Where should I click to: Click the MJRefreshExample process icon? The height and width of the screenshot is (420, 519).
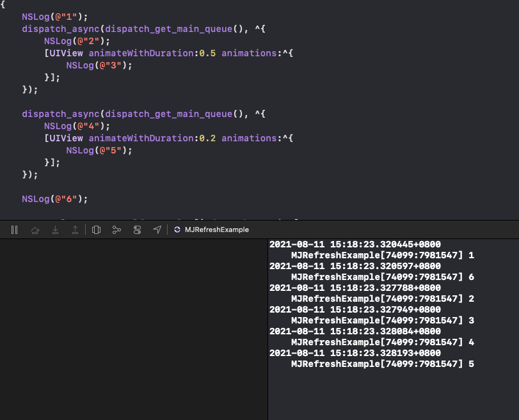pyautogui.click(x=177, y=229)
